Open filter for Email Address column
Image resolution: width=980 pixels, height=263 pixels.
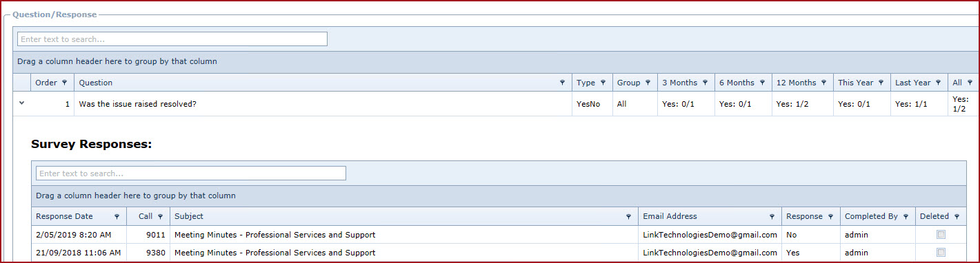tap(772, 216)
